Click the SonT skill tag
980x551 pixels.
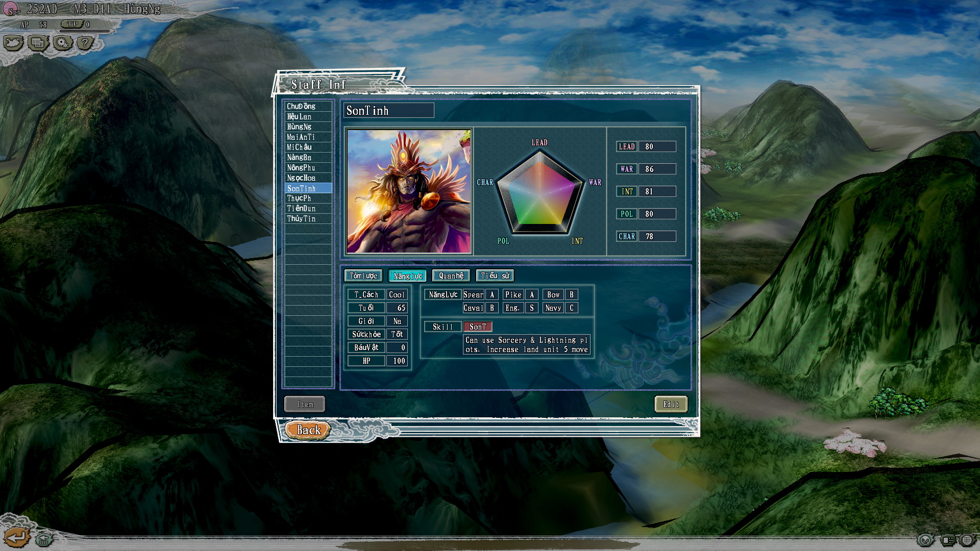click(478, 327)
